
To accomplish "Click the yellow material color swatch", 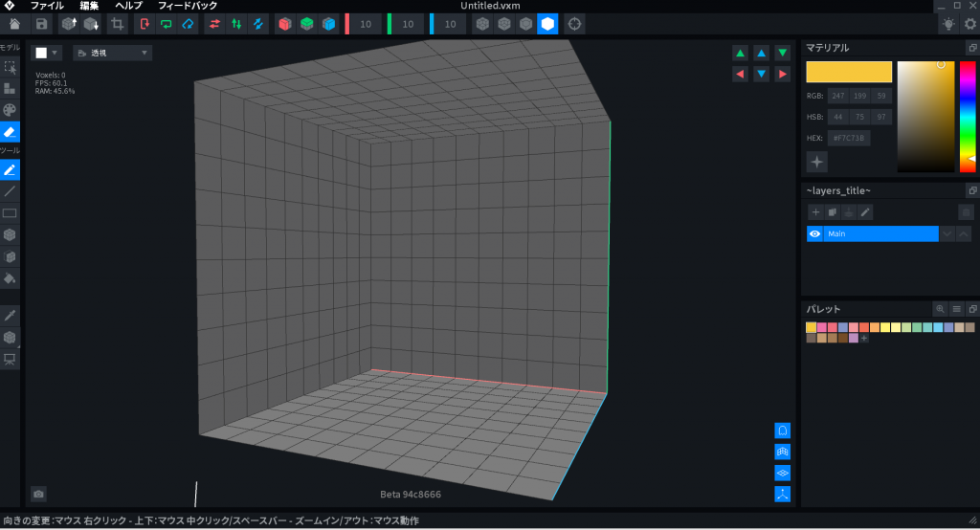I will click(849, 72).
